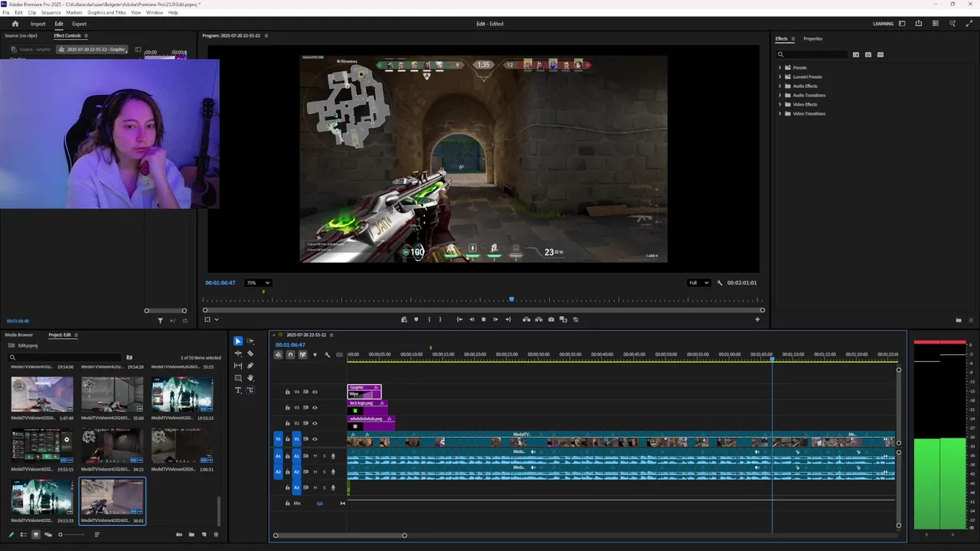Select the Track Select Forward tool

(x=250, y=341)
